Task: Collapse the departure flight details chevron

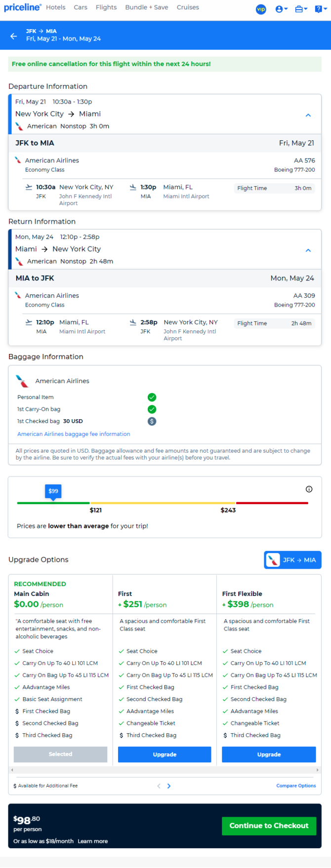Action: pos(308,115)
